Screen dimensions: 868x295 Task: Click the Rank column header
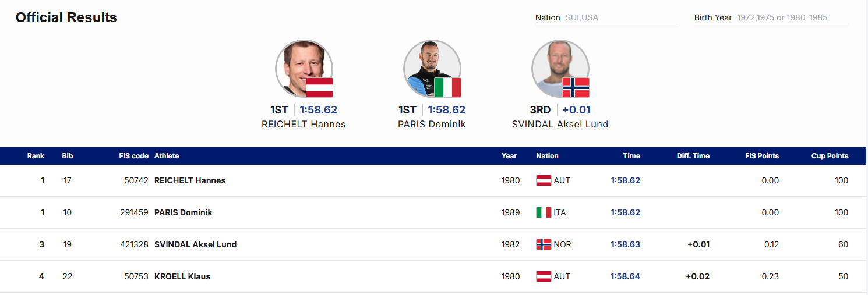[x=36, y=156]
